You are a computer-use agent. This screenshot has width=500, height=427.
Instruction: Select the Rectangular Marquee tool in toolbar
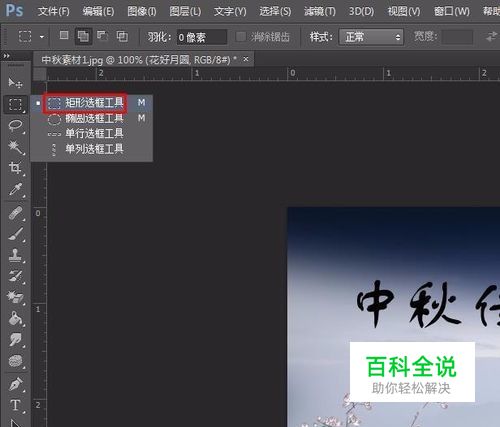click(15, 104)
